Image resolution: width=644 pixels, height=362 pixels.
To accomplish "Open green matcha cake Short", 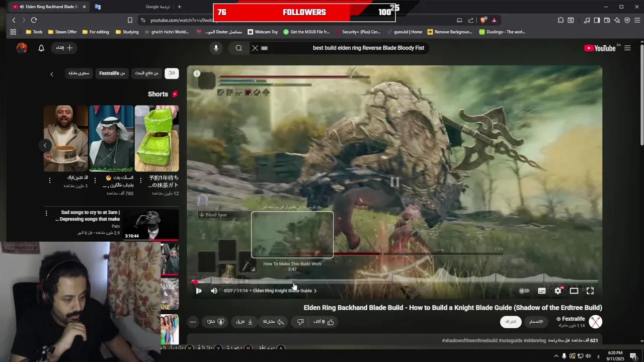I will point(156,138).
